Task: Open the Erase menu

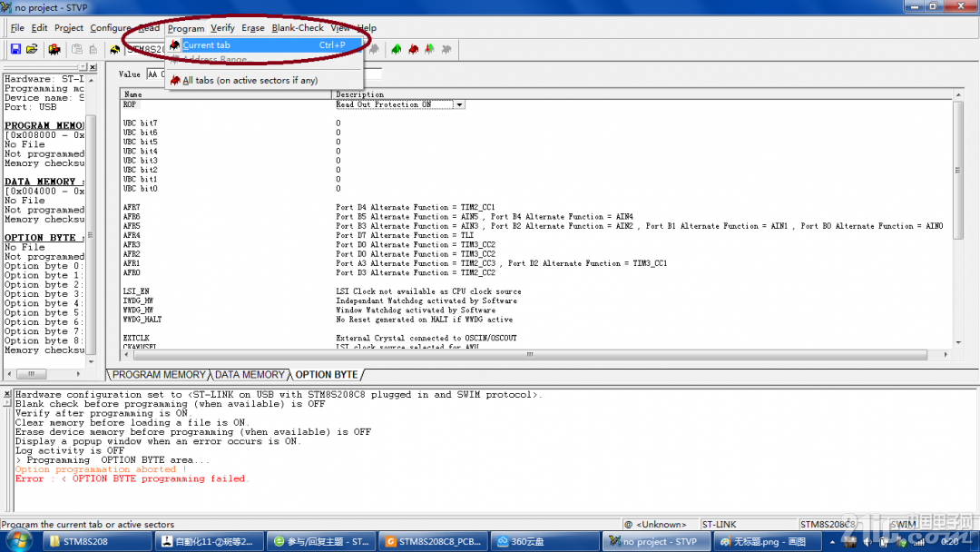Action: pos(253,27)
